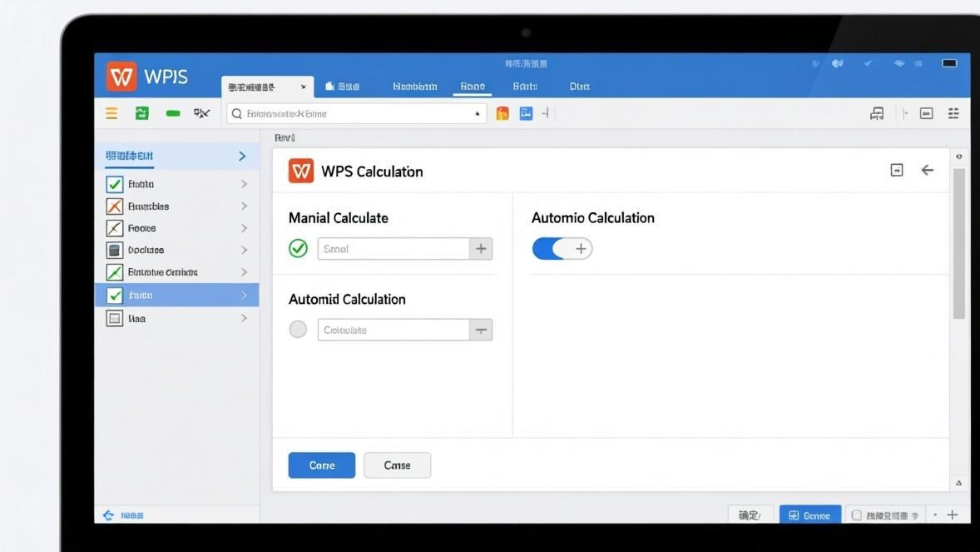Screen dimensions: 980x552
Task: Open the Dtux ribbon tab
Action: (x=580, y=87)
